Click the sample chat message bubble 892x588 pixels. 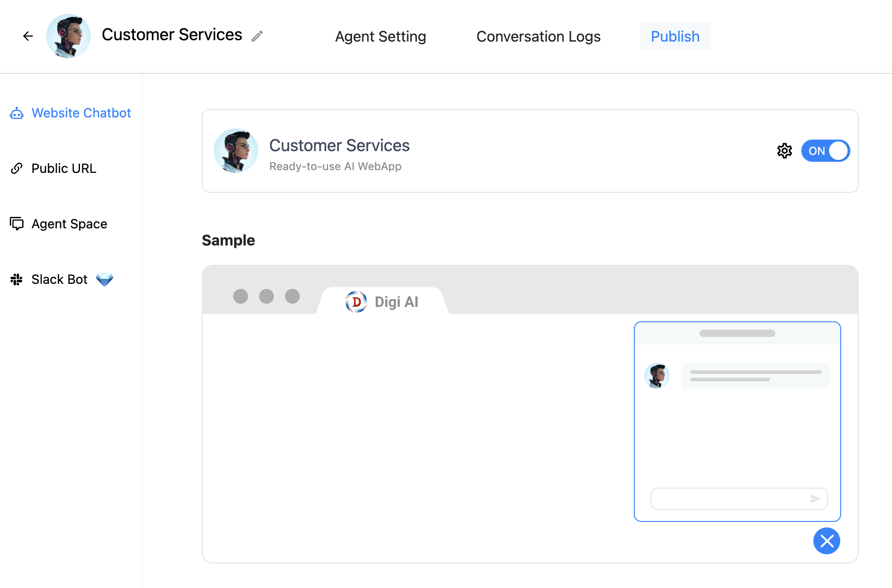click(756, 376)
